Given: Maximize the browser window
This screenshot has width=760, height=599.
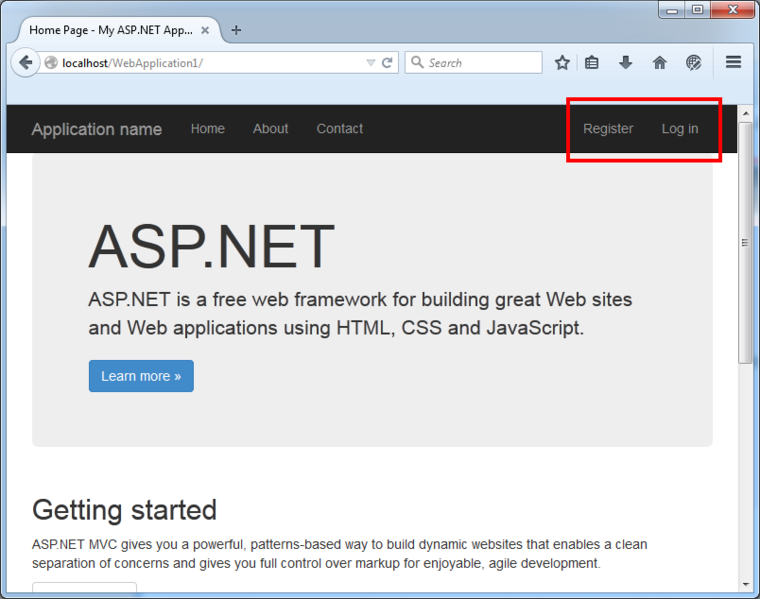Looking at the screenshot, I should (x=697, y=10).
